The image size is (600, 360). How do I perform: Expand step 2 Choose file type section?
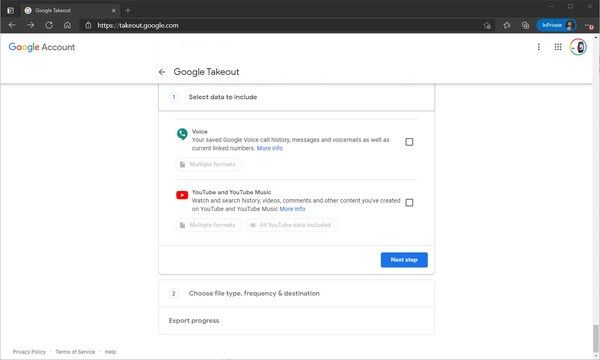[297, 293]
